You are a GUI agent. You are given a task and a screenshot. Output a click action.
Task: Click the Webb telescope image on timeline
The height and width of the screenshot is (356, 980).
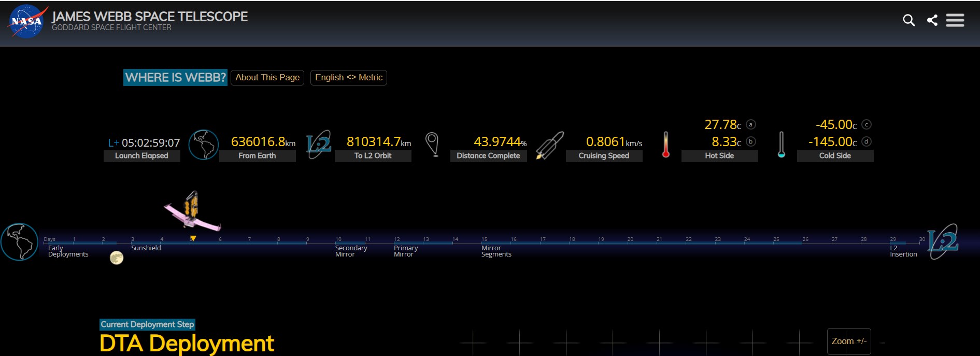pos(192,211)
